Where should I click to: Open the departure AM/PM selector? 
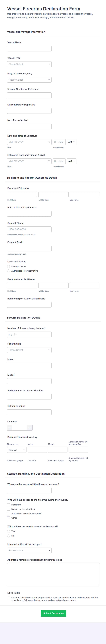coord(71,142)
